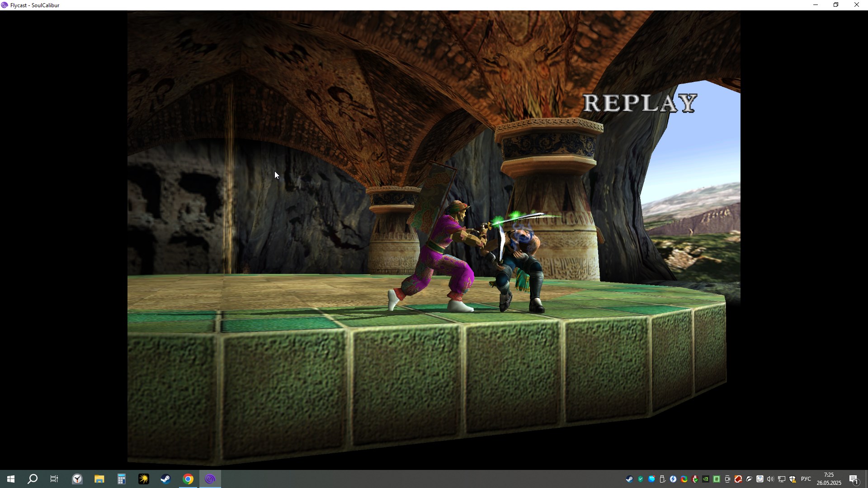Open Steam tray icon
Image resolution: width=868 pixels, height=488 pixels.
point(629,479)
